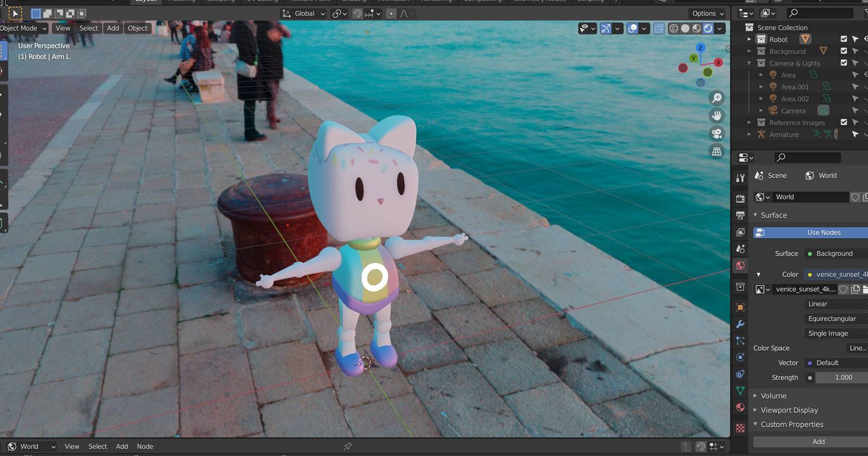This screenshot has width=868, height=456.
Task: Toggle selectability arrow for Robot collection
Action: point(856,39)
